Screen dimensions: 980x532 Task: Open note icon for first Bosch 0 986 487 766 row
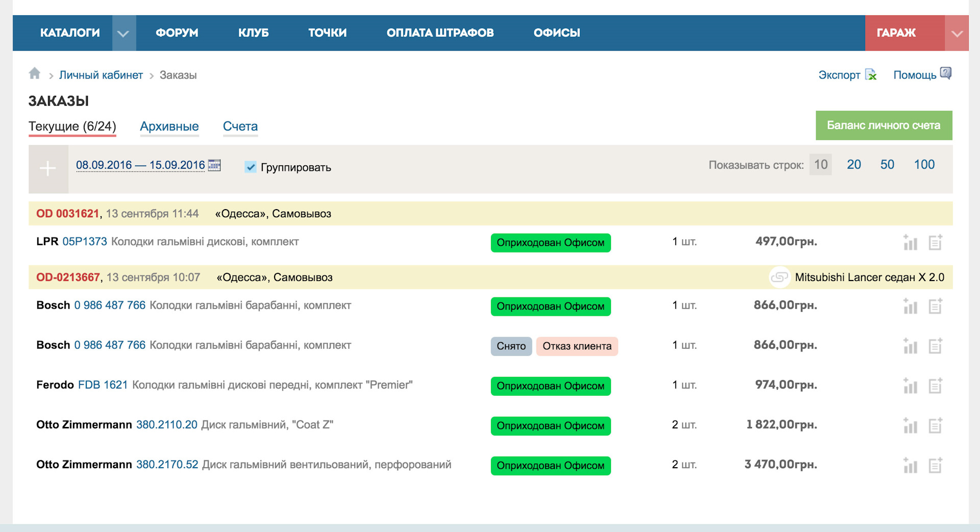coord(935,306)
